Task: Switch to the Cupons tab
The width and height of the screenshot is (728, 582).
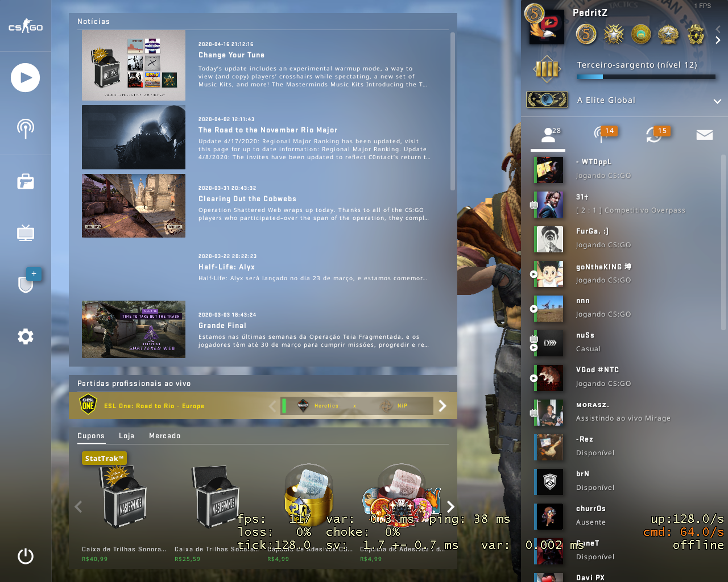Action: click(x=91, y=436)
